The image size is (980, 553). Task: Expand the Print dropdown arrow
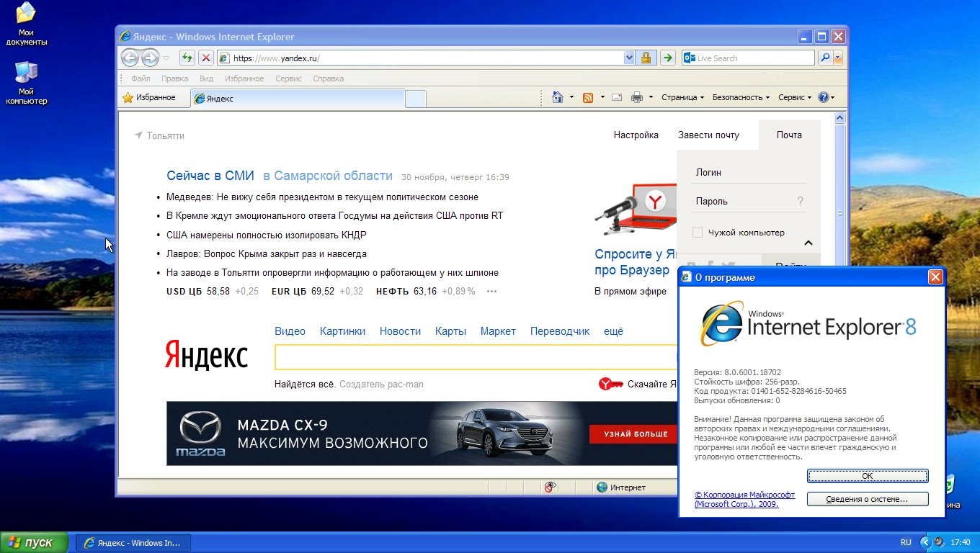coord(651,97)
